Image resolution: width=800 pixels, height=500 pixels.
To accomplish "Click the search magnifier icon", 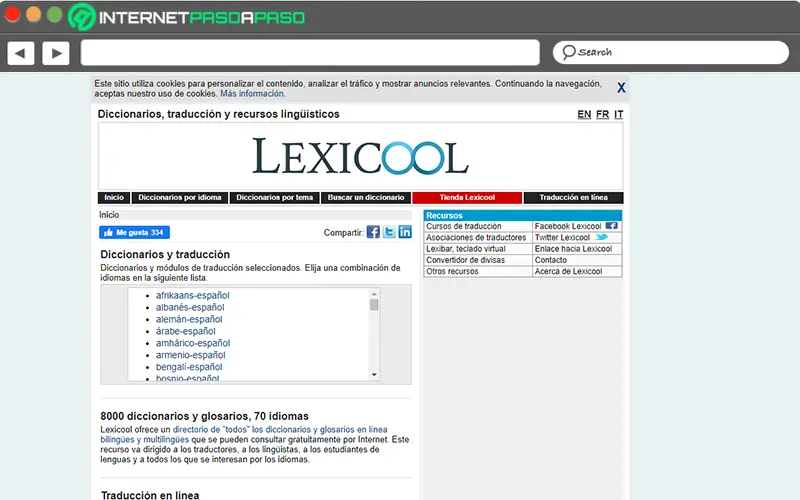I will [x=568, y=52].
